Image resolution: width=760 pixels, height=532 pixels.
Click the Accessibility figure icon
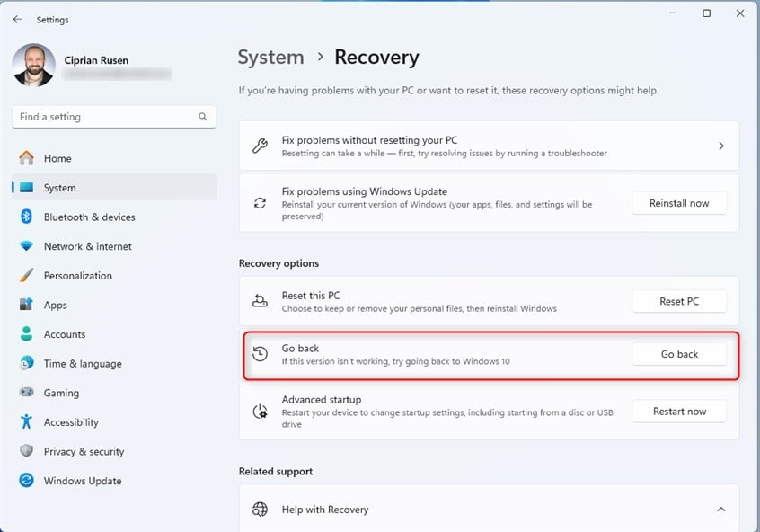coord(26,421)
